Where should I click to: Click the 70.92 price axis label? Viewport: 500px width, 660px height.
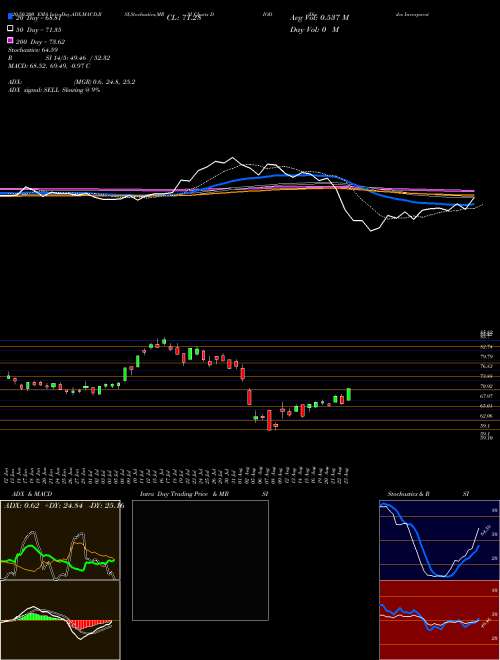tap(487, 386)
